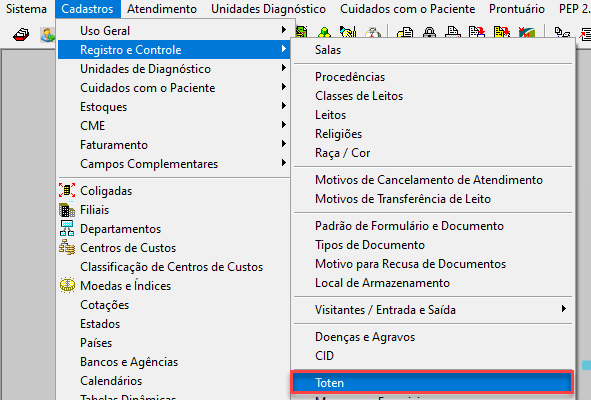Expand the Faturamento submenu arrow
The height and width of the screenshot is (400, 591).
[283, 144]
